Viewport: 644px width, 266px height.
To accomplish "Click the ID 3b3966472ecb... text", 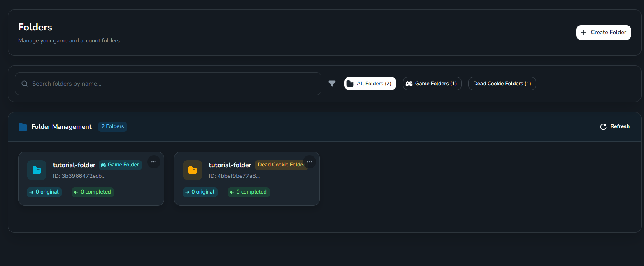I will 79,176.
